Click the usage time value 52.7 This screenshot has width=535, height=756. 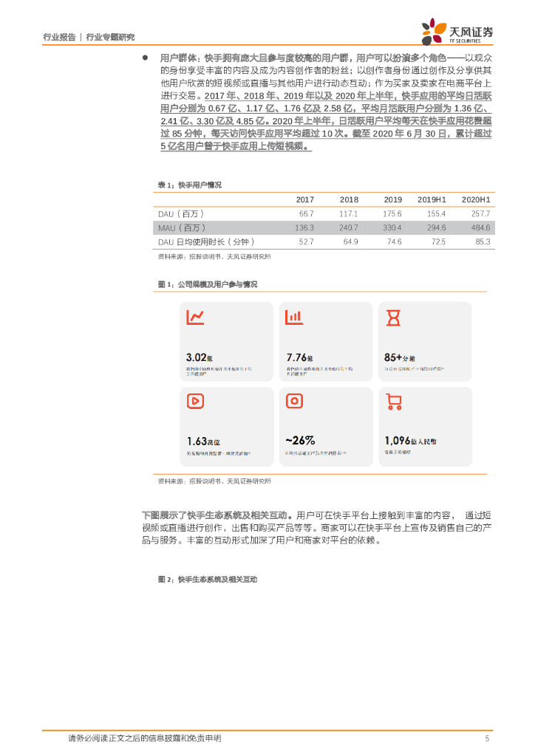pos(307,241)
